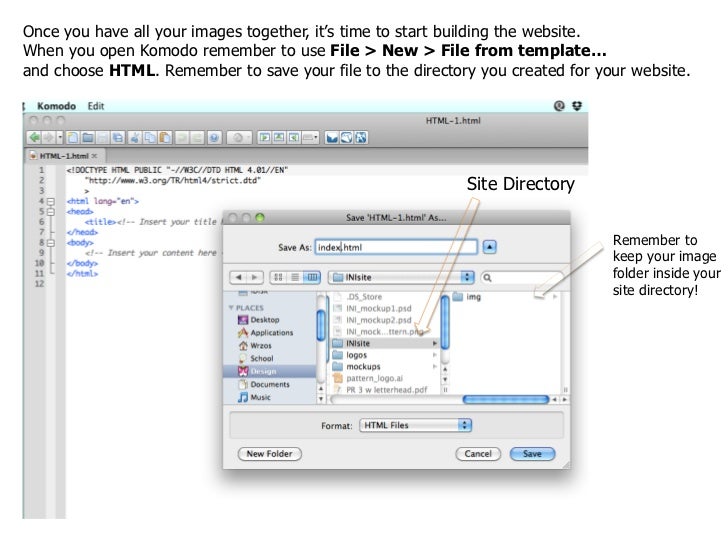The height and width of the screenshot is (546, 728).
Task: Open the mockups folder
Action: [385, 367]
